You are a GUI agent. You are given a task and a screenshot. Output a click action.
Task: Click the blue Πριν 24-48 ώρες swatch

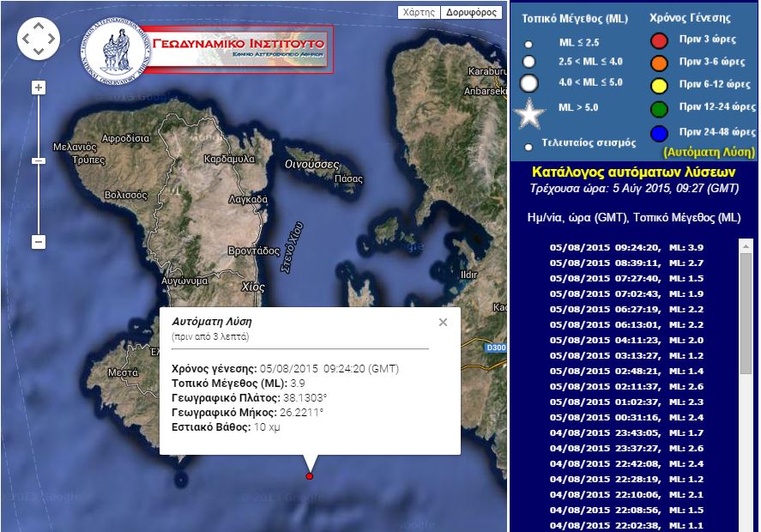tap(659, 133)
